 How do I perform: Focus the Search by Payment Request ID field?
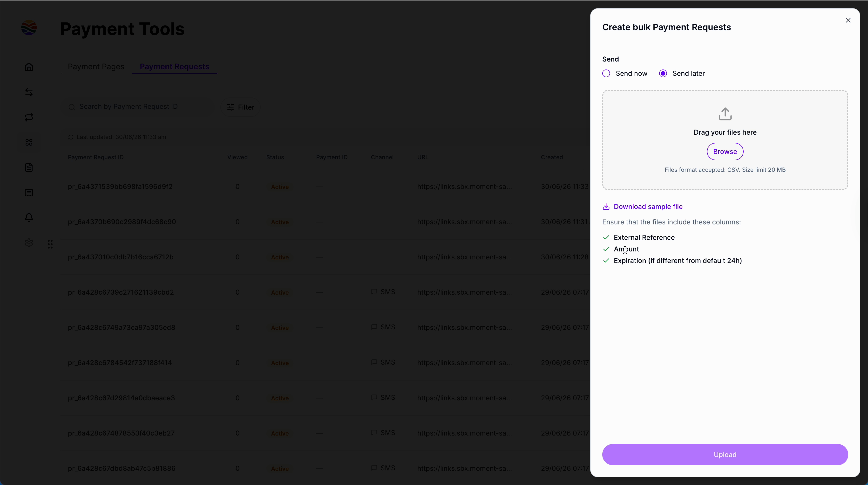click(137, 107)
